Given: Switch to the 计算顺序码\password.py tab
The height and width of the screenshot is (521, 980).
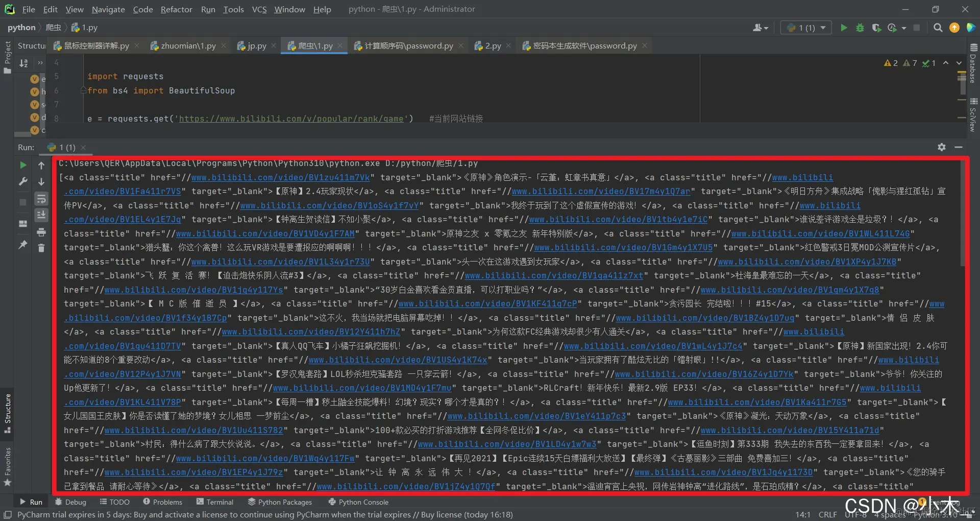Looking at the screenshot, I should [408, 46].
